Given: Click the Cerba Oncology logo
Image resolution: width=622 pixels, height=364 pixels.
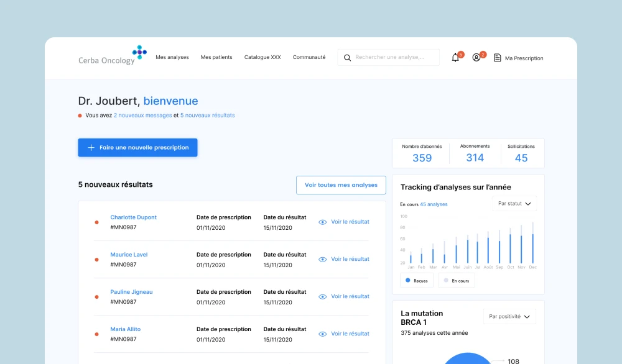Looking at the screenshot, I should pos(113,55).
